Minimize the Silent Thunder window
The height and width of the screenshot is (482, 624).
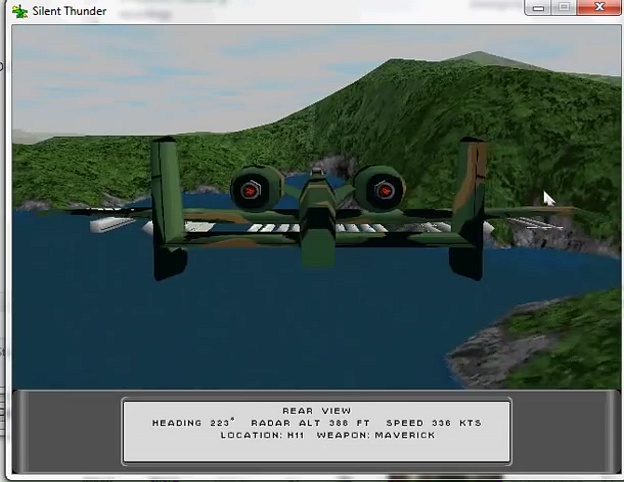click(x=538, y=8)
